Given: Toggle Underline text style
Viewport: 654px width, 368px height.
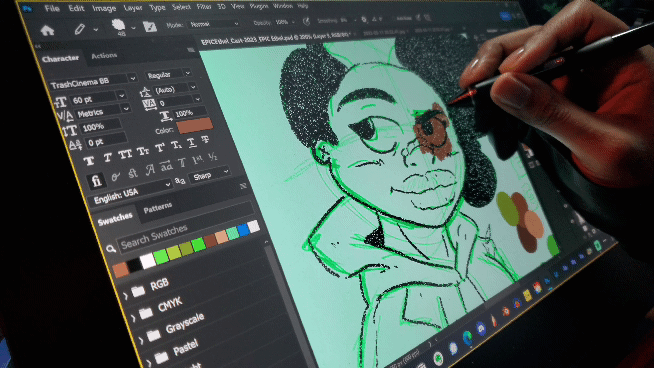Looking at the screenshot, I should coord(191,142).
